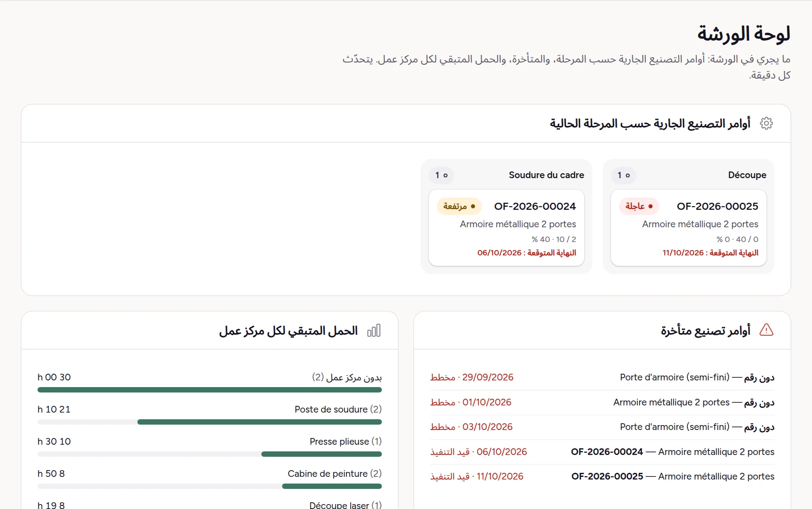
Task: Select the Cabine de peinture (2) label
Action: tap(335, 474)
